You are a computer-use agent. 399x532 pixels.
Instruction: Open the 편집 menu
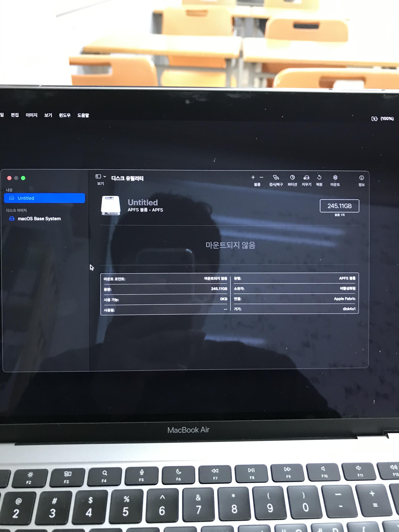click(x=15, y=115)
